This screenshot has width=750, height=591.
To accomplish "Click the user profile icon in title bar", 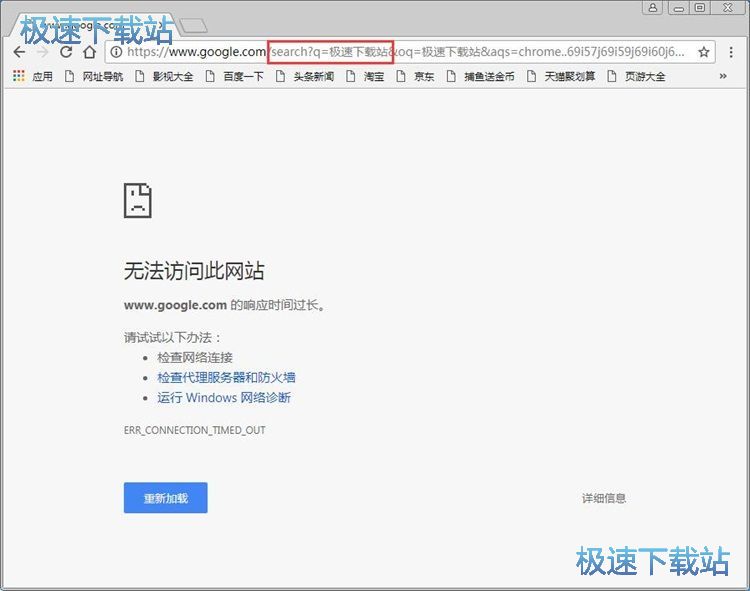I will (x=652, y=7).
